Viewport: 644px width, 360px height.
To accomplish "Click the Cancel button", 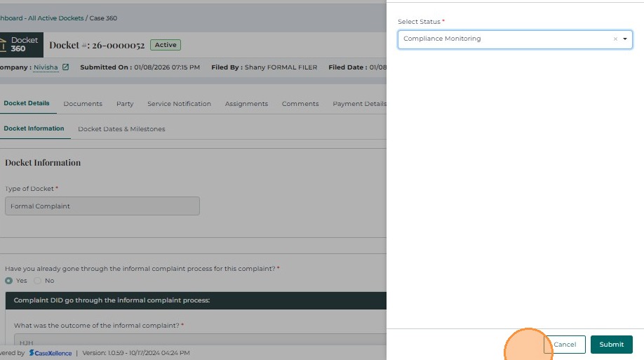I will coord(565,345).
